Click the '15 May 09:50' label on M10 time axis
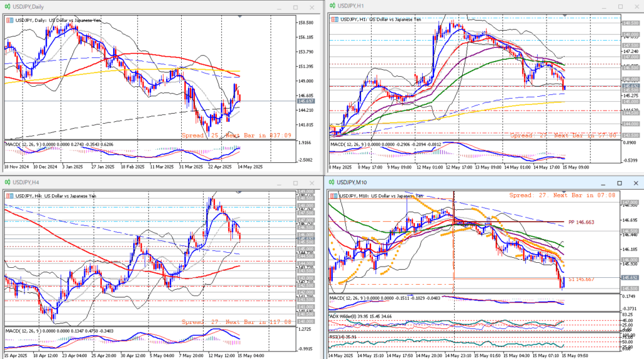This screenshot has width=644, height=359. (x=575, y=356)
